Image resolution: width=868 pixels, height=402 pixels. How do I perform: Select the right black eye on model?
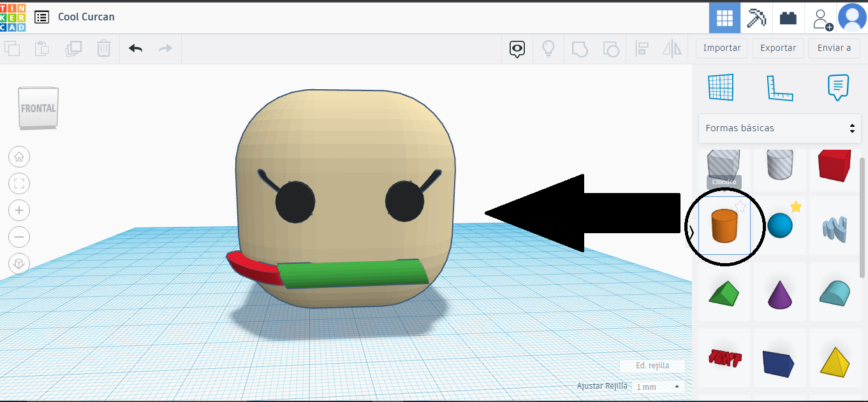pos(405,202)
